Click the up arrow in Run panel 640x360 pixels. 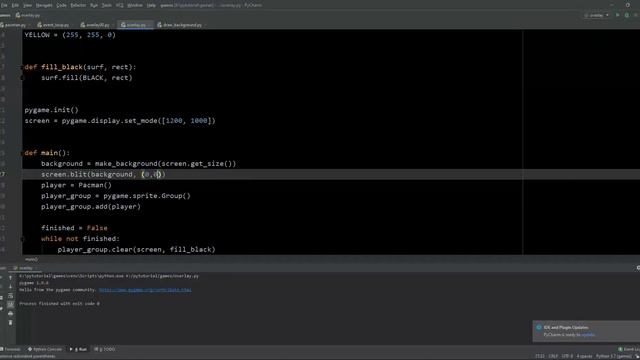click(x=11, y=278)
